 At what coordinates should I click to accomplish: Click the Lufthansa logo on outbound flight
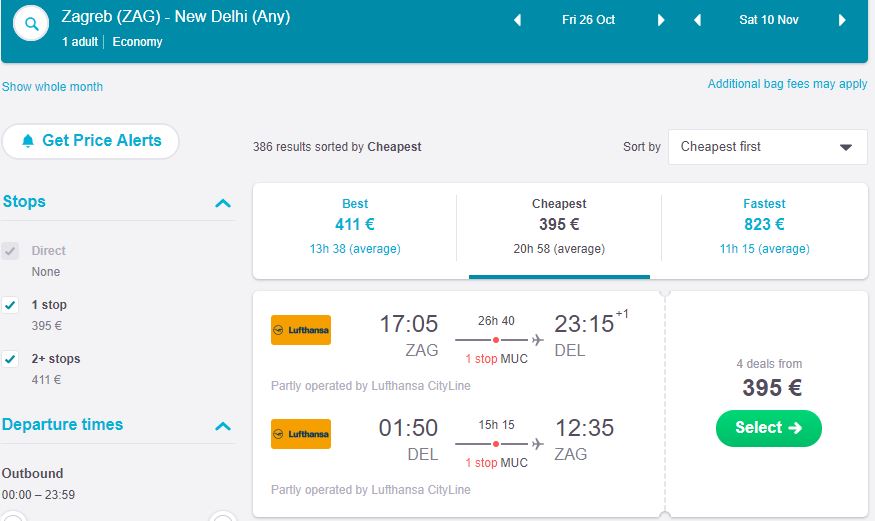click(x=301, y=330)
